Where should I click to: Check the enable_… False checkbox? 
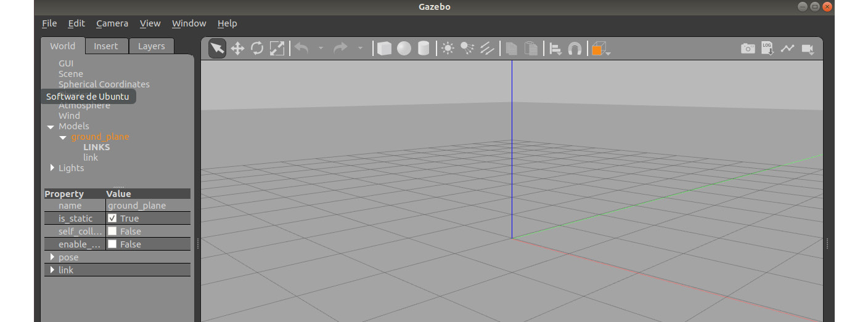112,244
